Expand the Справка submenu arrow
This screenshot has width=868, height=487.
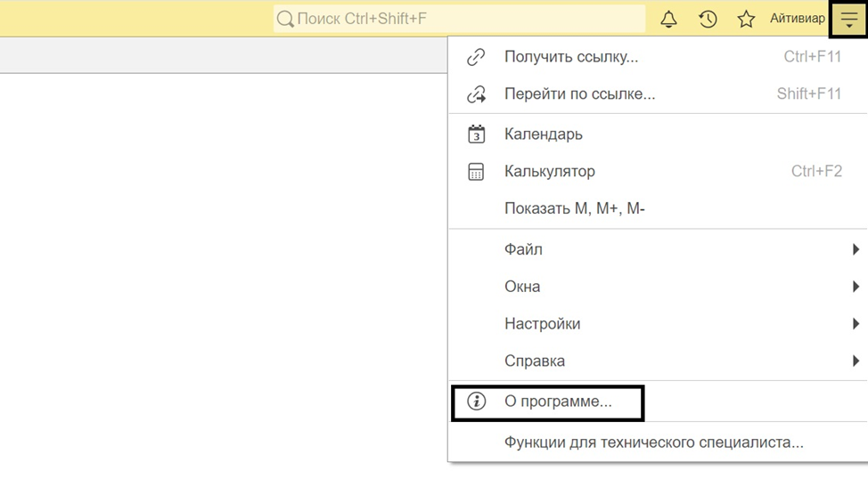point(856,361)
